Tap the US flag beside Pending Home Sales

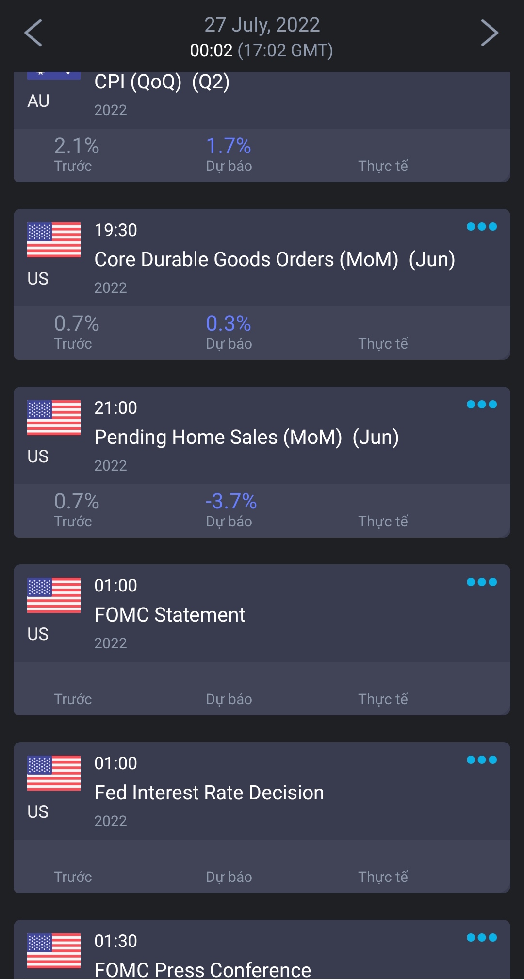tap(54, 418)
